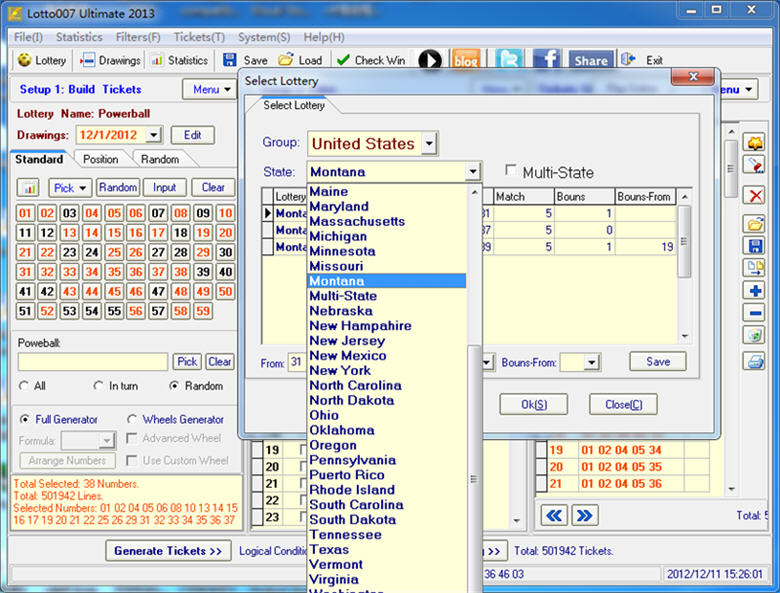Open the Menu dropdown in Setup 1 panel
The width and height of the screenshot is (780, 593).
click(x=209, y=90)
